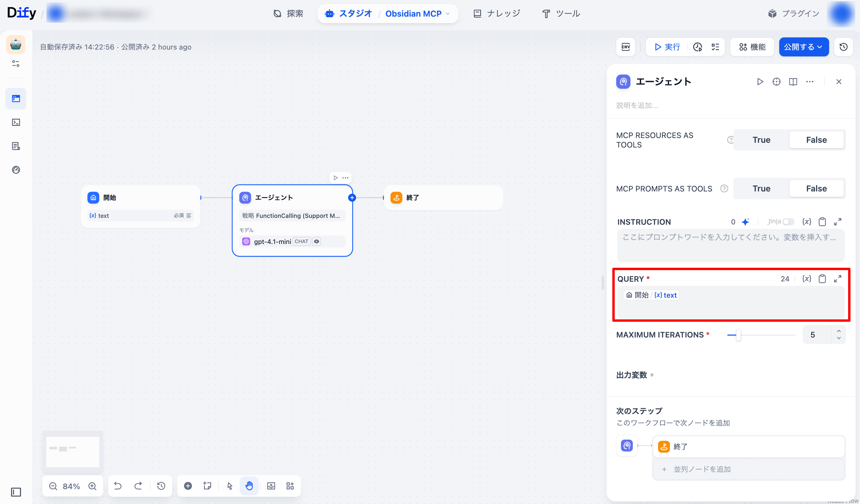The height and width of the screenshot is (504, 860).
Task: Open the ツール tools tab
Action: 561,14
